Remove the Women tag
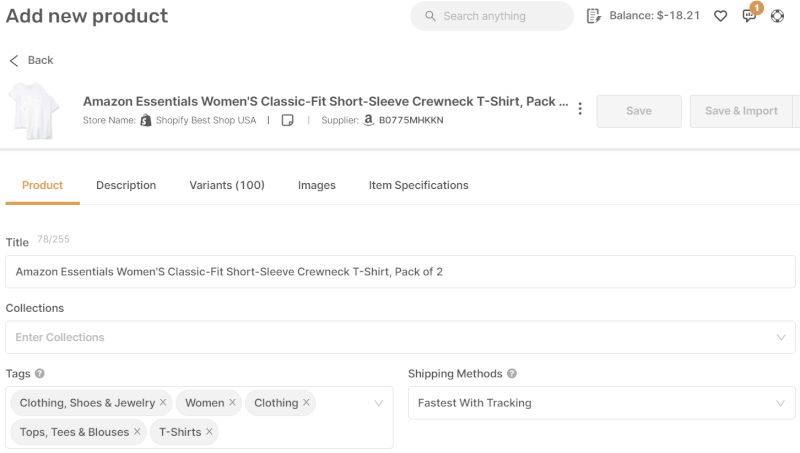Viewport: 800px width, 453px height. tap(232, 403)
